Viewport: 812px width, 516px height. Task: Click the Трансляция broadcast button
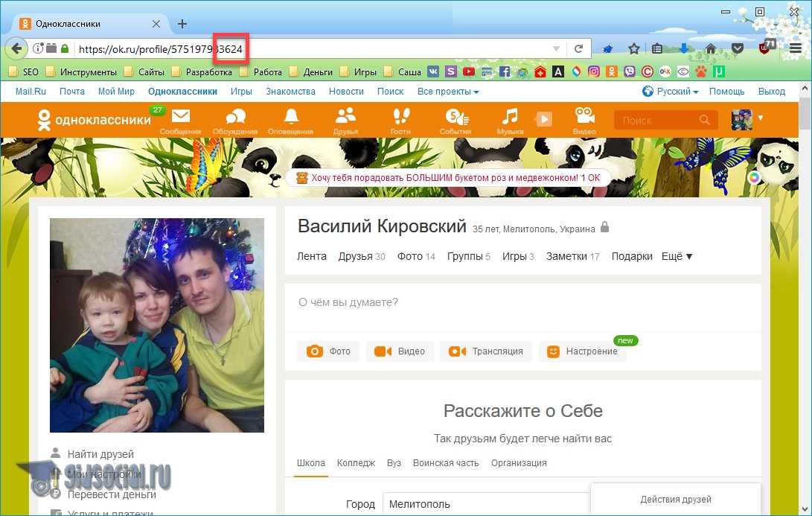point(486,351)
